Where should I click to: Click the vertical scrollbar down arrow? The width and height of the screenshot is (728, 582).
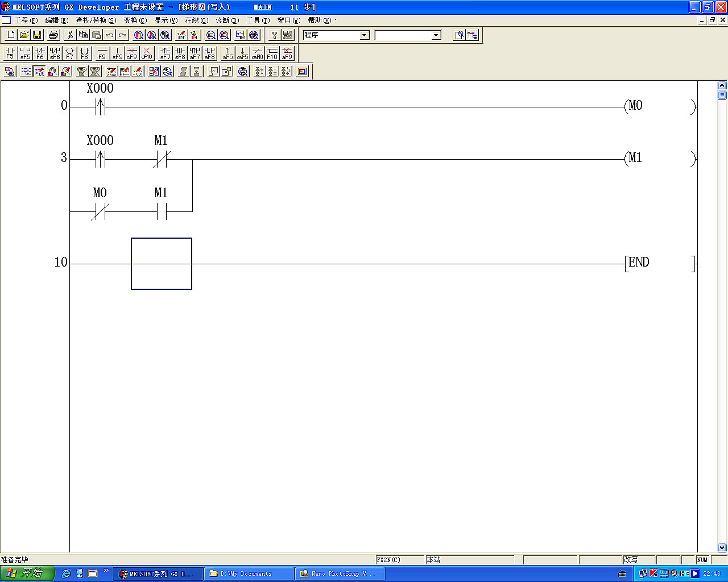pyautogui.click(x=722, y=548)
